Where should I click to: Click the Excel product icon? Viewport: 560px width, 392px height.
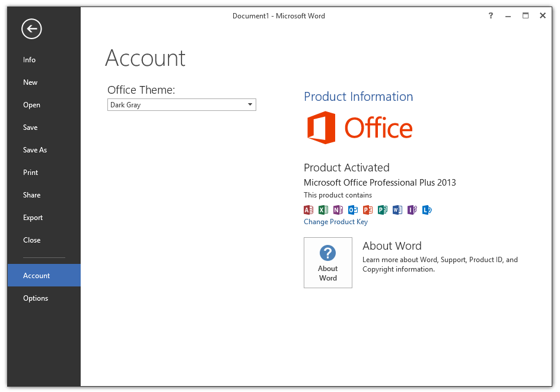[323, 210]
